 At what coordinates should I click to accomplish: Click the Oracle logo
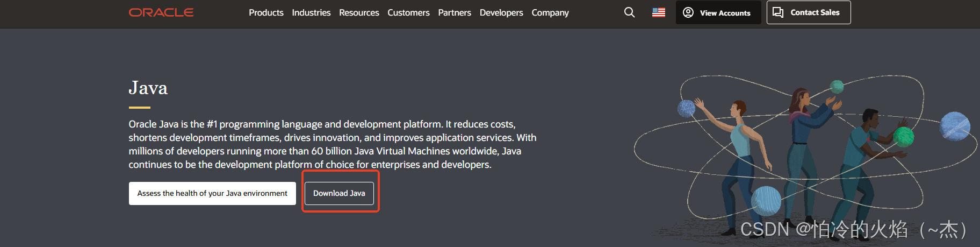point(161,12)
